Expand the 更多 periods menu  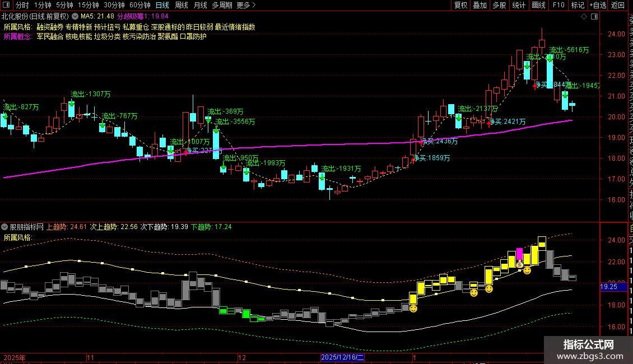(246, 5)
